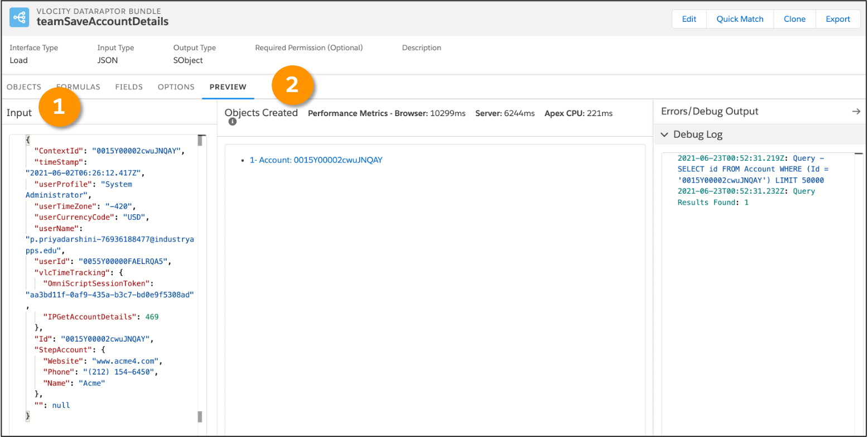This screenshot has width=868, height=437.
Task: Export the DataRaptor bundle
Action: pyautogui.click(x=838, y=19)
